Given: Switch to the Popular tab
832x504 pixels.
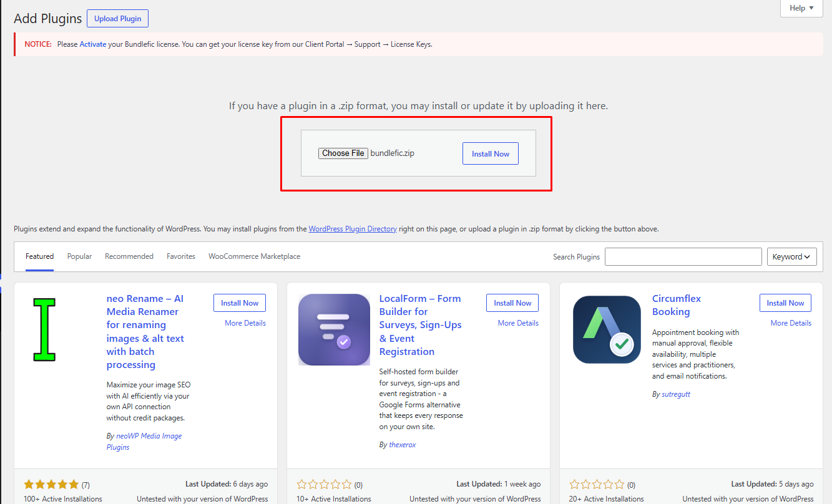Looking at the screenshot, I should [79, 256].
